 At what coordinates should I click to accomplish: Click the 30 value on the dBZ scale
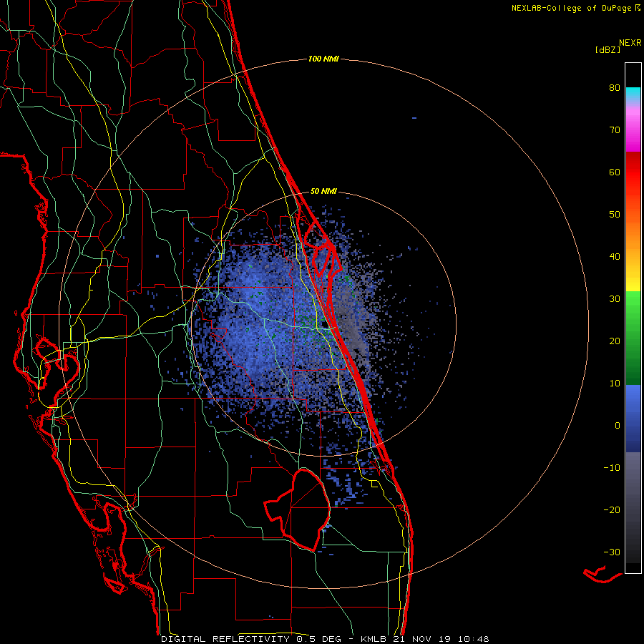pos(615,299)
